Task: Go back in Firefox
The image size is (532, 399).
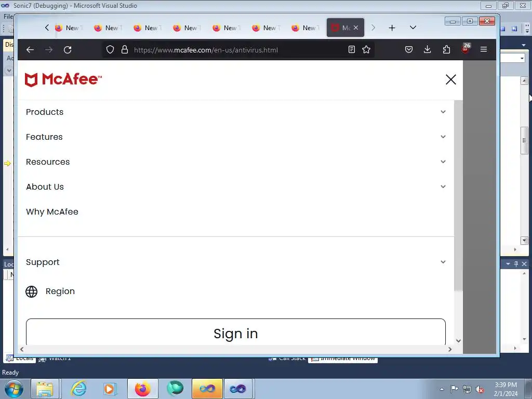Action: (x=30, y=50)
